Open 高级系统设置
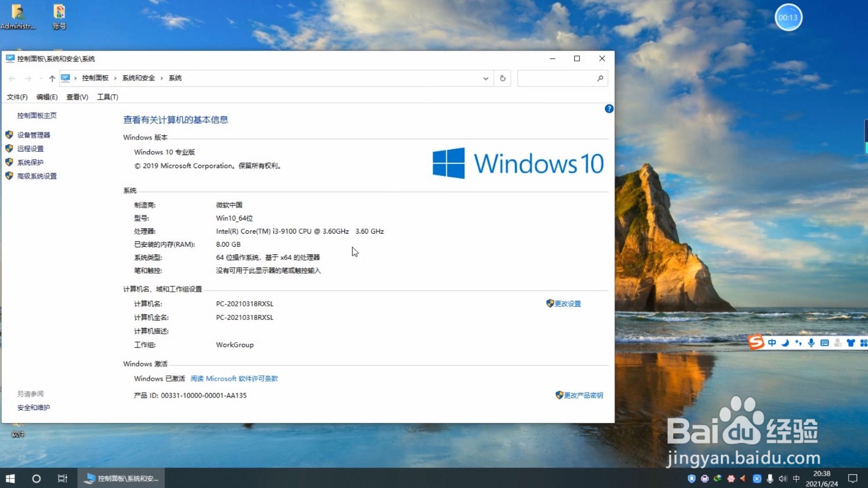The image size is (868, 488). (x=37, y=176)
